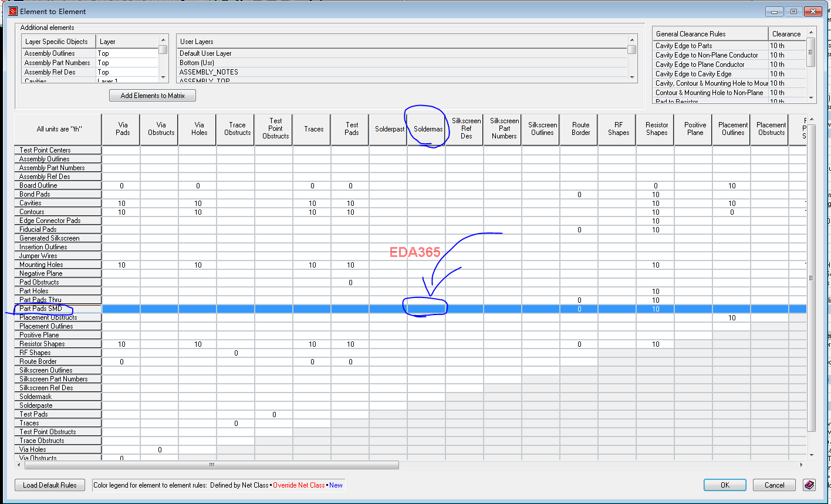
Task: Click the General Clearance Rules scroll-down arrow
Action: point(812,98)
